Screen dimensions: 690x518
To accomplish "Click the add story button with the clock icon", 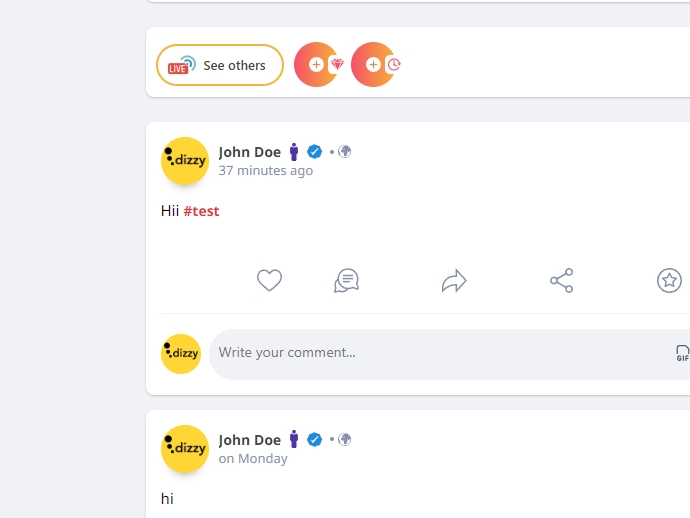I will pos(374,65).
